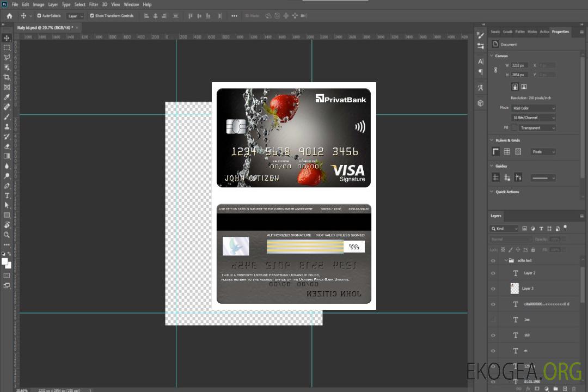Switch to the Swatches panel tab
588x392 pixels.
(x=495, y=32)
